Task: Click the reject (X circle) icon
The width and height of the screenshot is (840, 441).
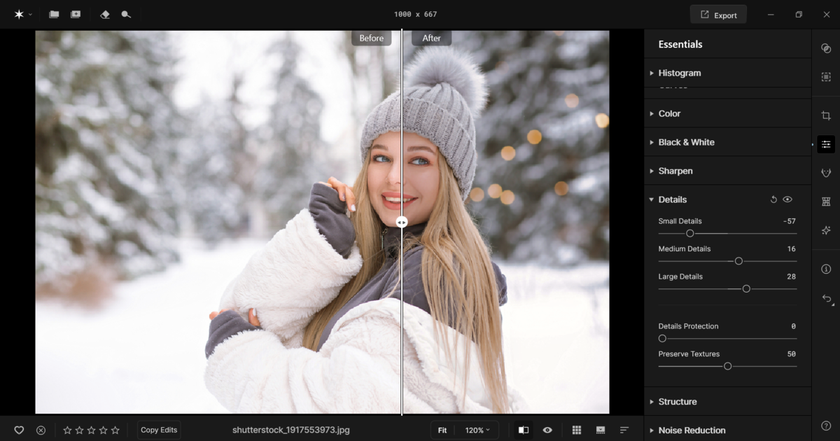Action: [41, 430]
